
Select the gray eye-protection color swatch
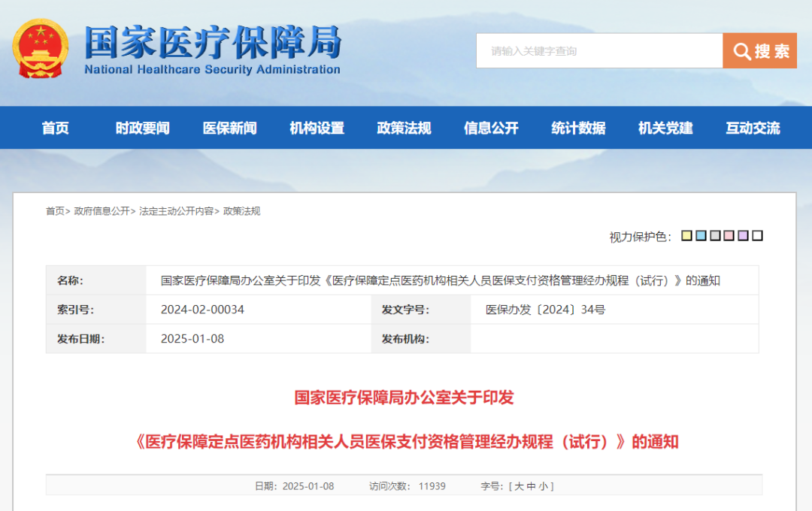(x=715, y=236)
